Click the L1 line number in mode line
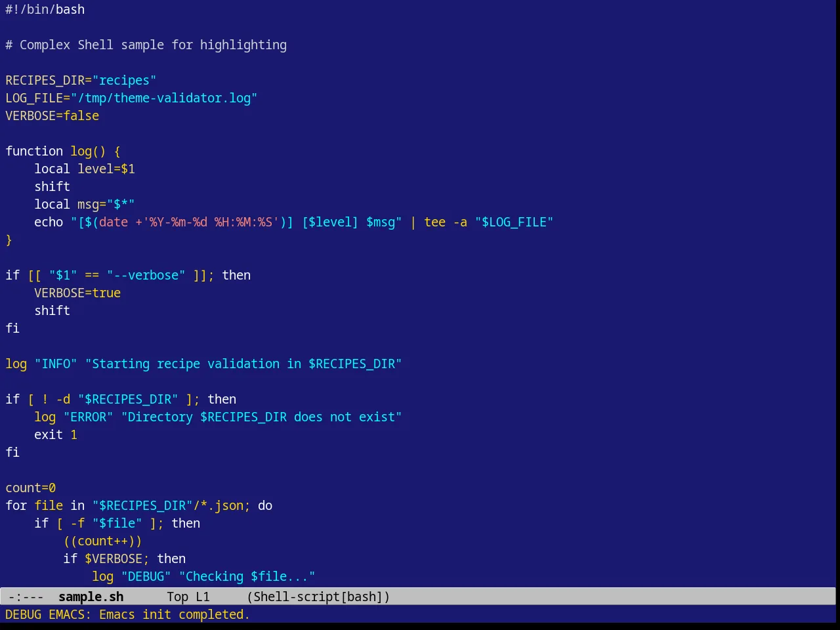Image resolution: width=840 pixels, height=630 pixels. pos(203,597)
